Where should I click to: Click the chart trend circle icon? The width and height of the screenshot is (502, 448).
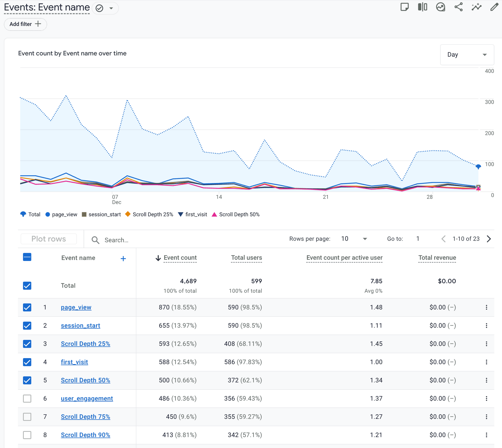click(440, 7)
